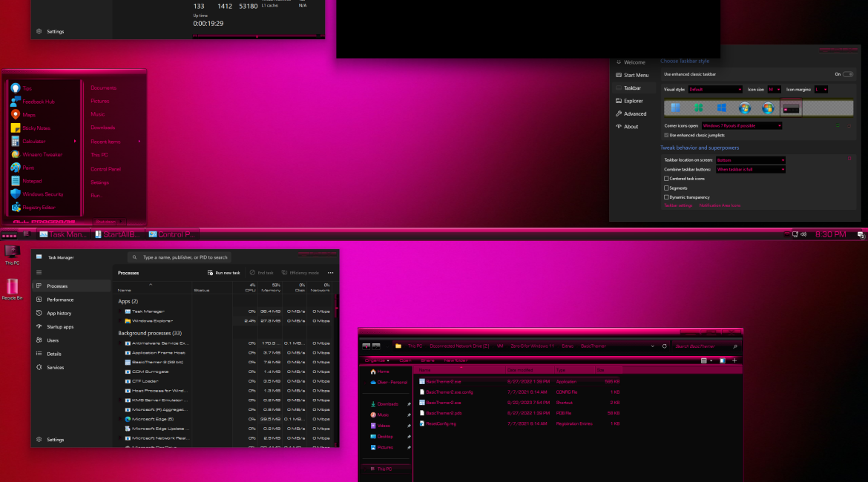
Task: Enable the Centered task icons checkbox
Action: (666, 179)
